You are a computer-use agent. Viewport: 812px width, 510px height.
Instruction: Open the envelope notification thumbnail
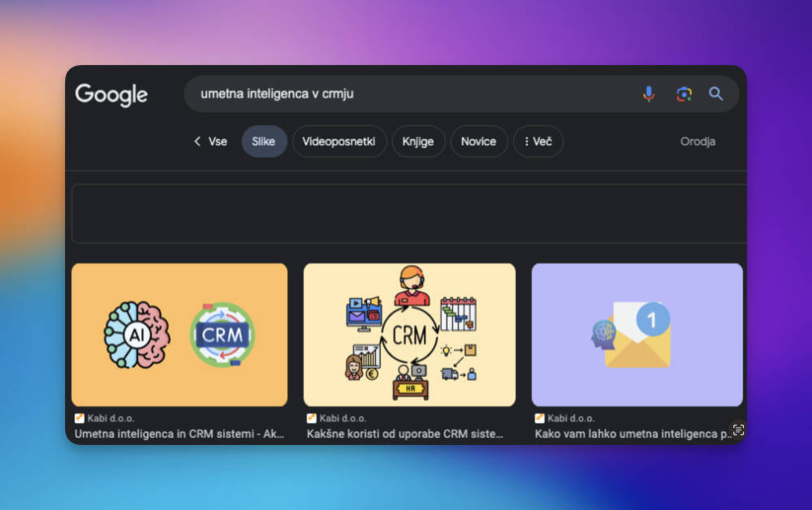(637, 335)
